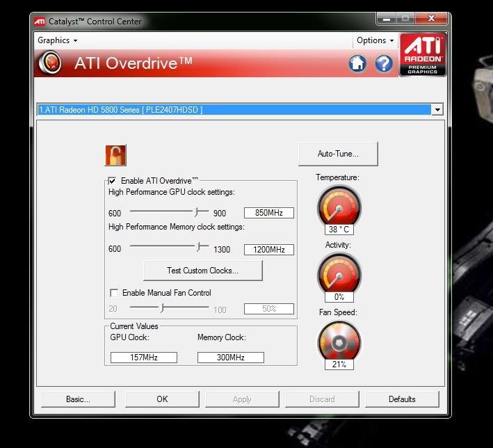Click the 1200MHz memory clock field
The width and height of the screenshot is (493, 448).
pos(269,250)
